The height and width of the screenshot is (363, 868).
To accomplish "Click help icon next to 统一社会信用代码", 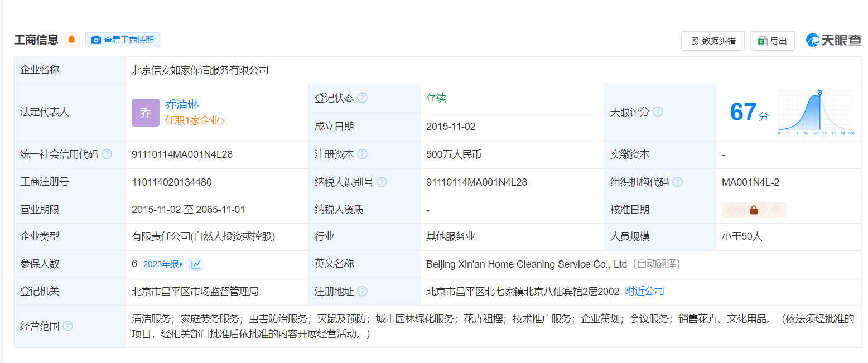I will pyautogui.click(x=107, y=154).
